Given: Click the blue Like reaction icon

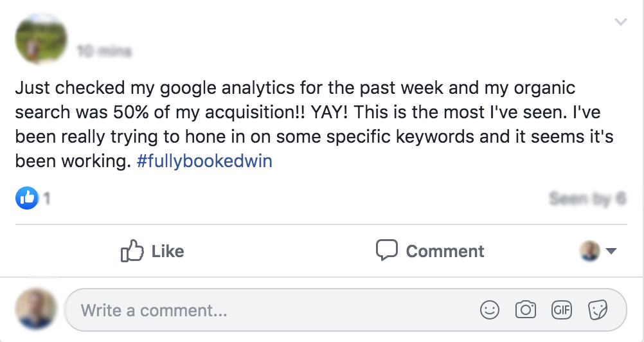Looking at the screenshot, I should (x=27, y=199).
